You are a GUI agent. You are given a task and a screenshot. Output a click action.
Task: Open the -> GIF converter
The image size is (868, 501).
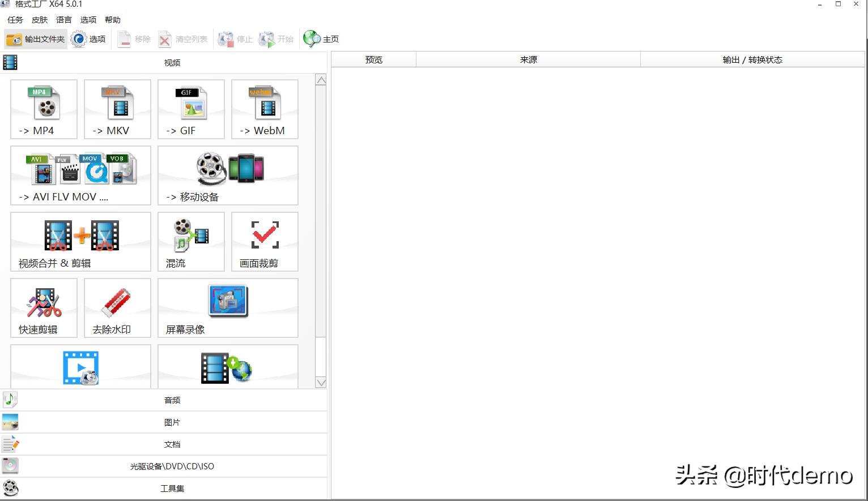191,109
